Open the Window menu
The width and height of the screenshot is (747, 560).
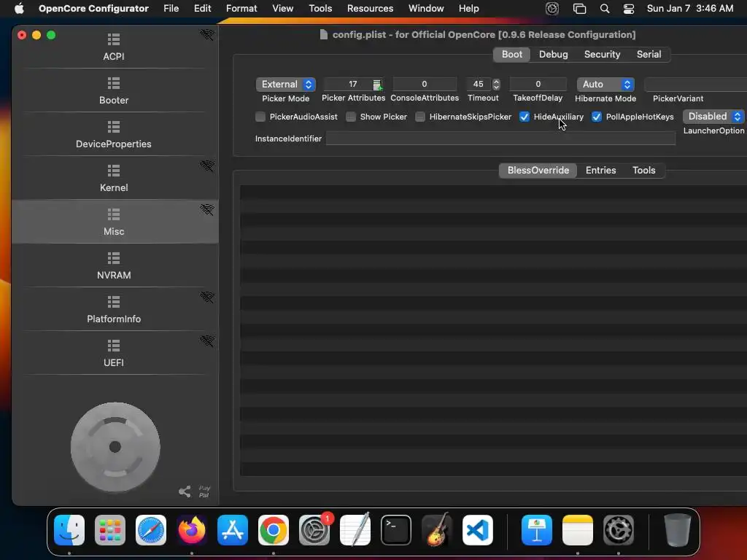(426, 9)
